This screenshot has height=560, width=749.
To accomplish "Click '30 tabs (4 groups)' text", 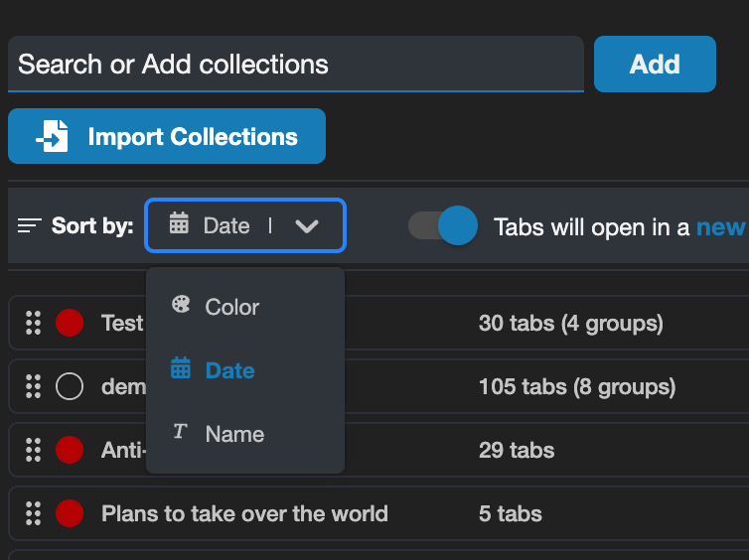I will pos(571,324).
